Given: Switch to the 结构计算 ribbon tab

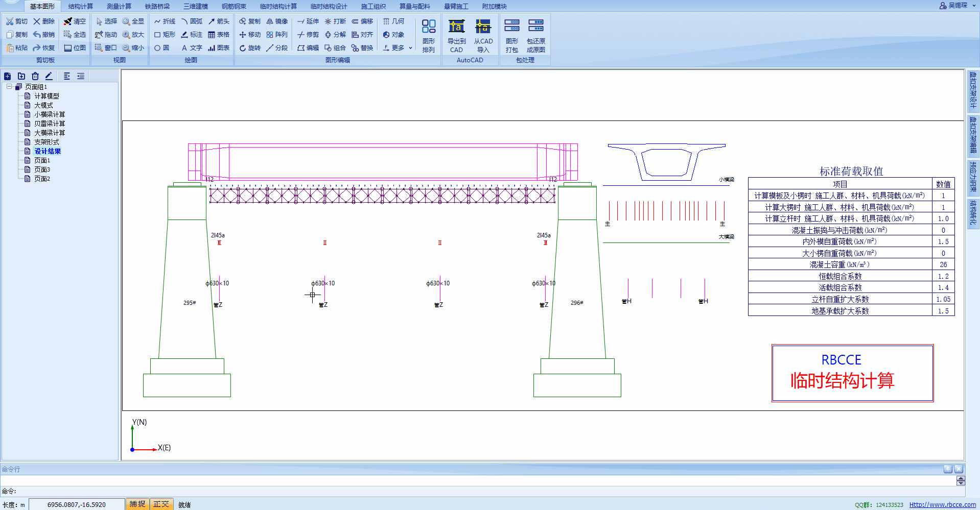Looking at the screenshot, I should pos(81,6).
